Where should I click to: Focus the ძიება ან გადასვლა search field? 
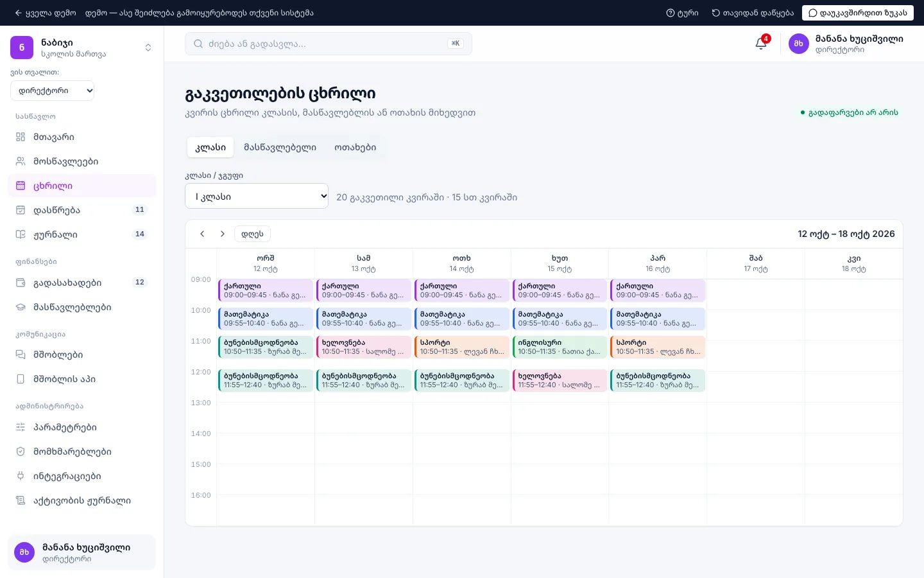point(329,44)
